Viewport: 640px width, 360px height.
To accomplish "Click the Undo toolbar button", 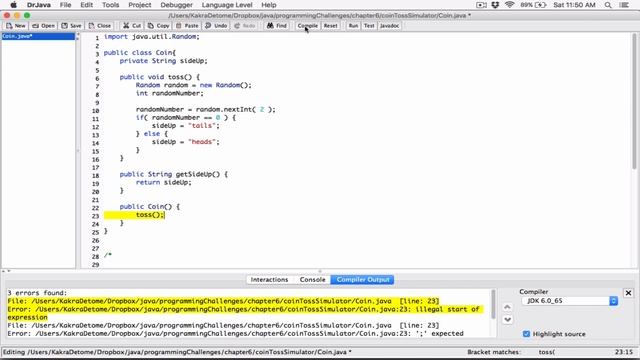I will point(216,26).
